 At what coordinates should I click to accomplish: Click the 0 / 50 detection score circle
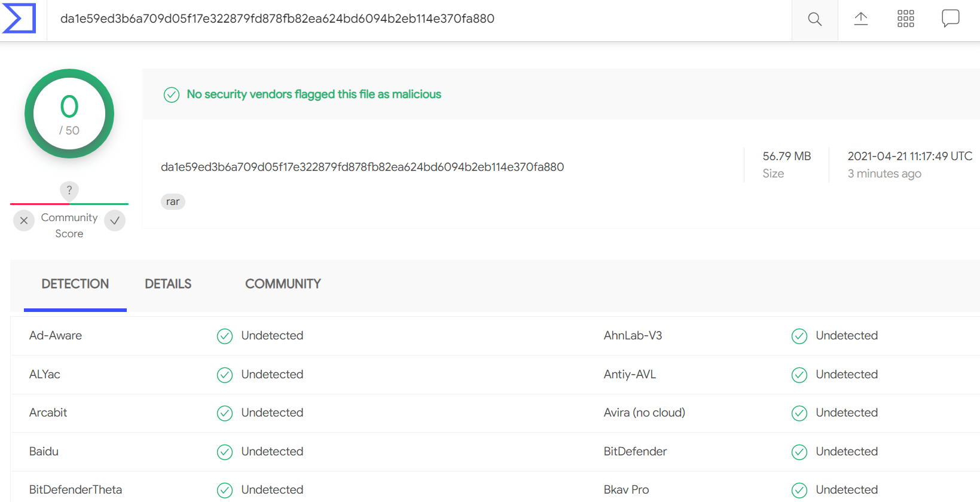[x=69, y=114]
